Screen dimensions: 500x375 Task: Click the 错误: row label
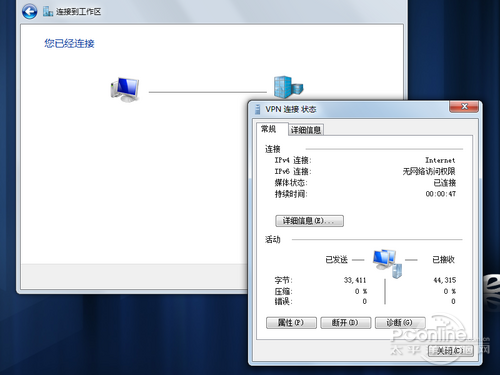click(x=283, y=301)
